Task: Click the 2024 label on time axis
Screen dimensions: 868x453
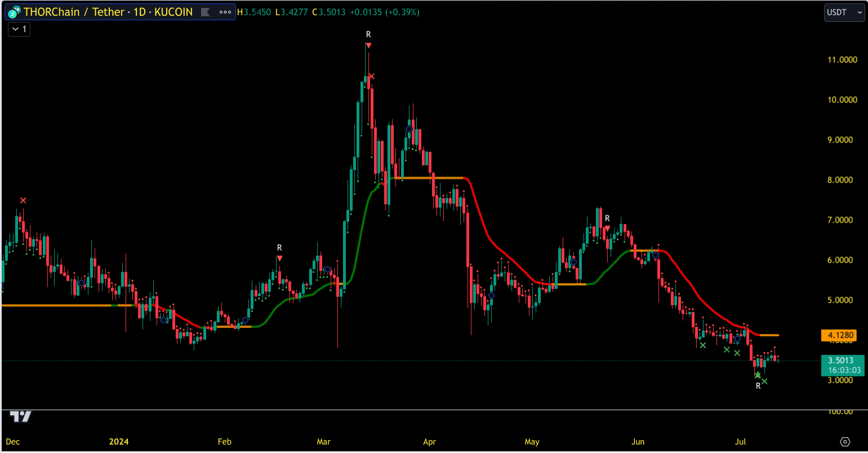Action: point(119,442)
